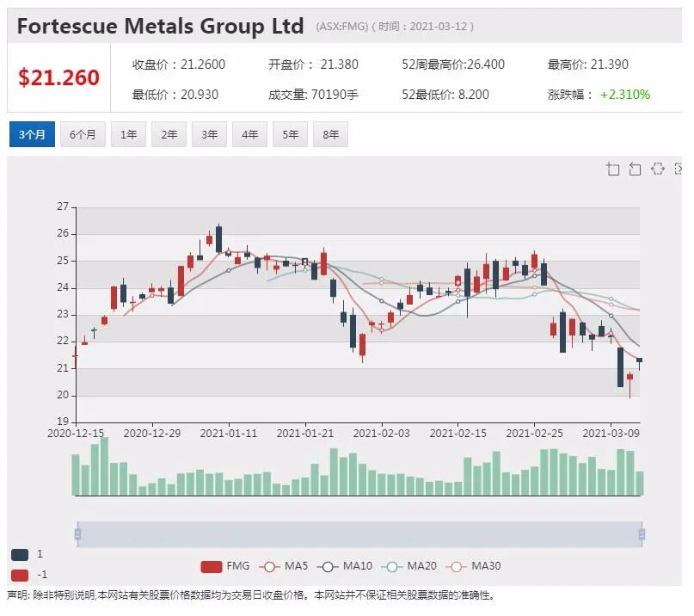
Task: Click the 2021-01-11 axis date label
Action: pos(229,433)
